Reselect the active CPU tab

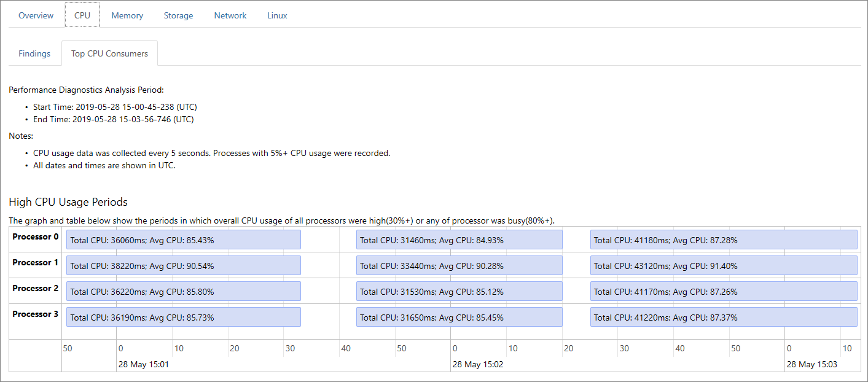(x=82, y=15)
